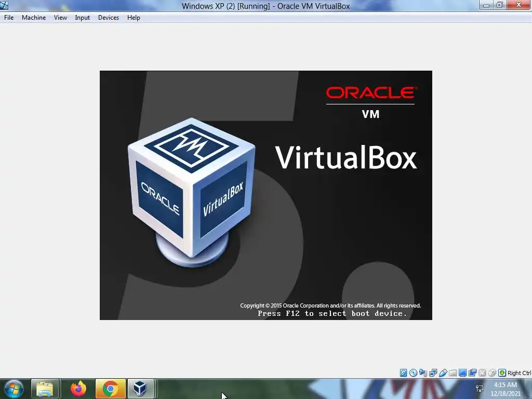532x399 pixels.
Task: Click the mouse integration status icon
Action: pyautogui.click(x=492, y=373)
